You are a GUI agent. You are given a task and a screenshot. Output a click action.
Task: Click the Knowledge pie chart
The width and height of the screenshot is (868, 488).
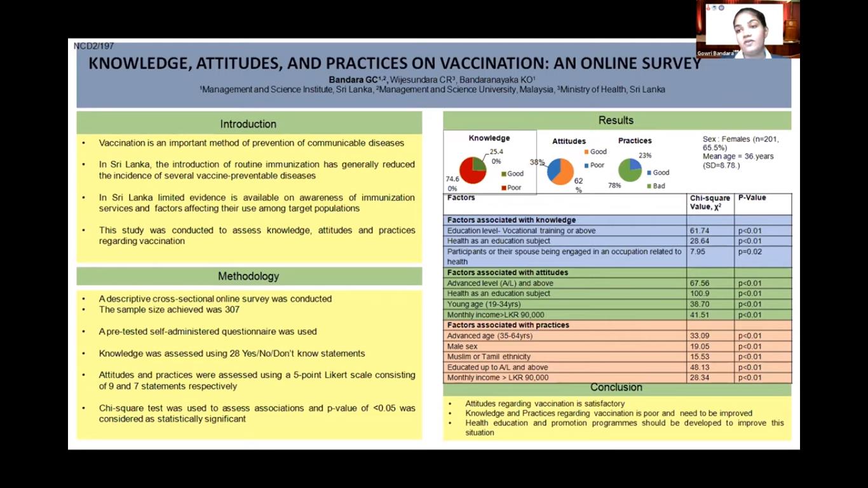click(x=473, y=170)
